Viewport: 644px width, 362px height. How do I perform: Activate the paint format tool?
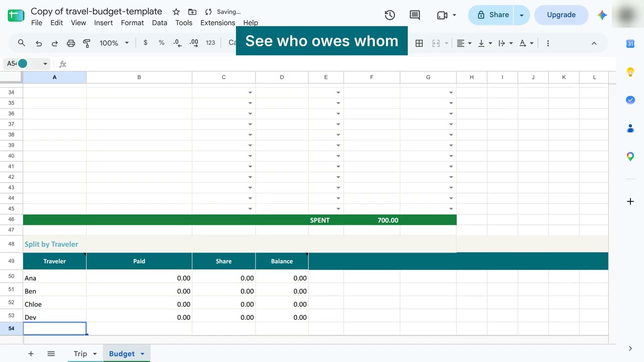(87, 43)
